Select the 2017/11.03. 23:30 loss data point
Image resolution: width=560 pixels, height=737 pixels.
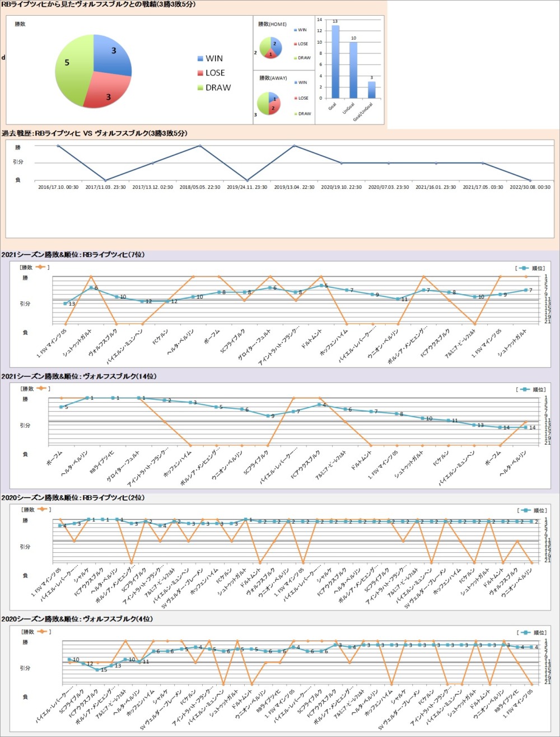tap(105, 180)
